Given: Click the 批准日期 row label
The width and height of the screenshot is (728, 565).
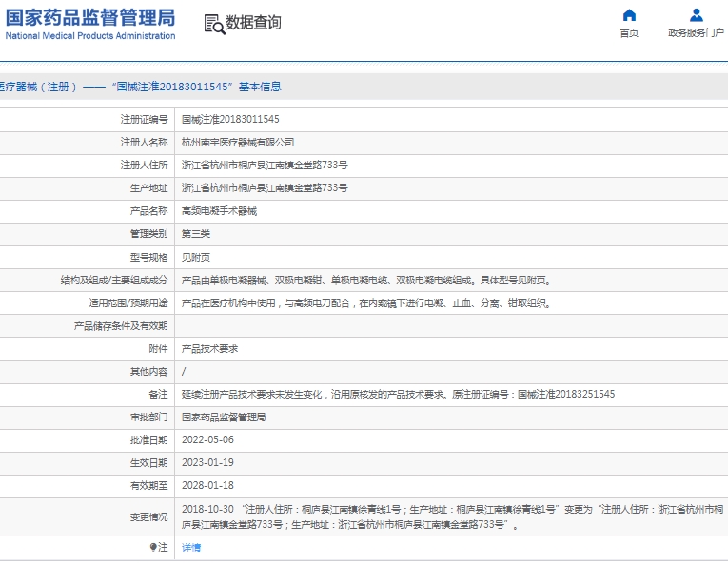Looking at the screenshot, I should (148, 439).
